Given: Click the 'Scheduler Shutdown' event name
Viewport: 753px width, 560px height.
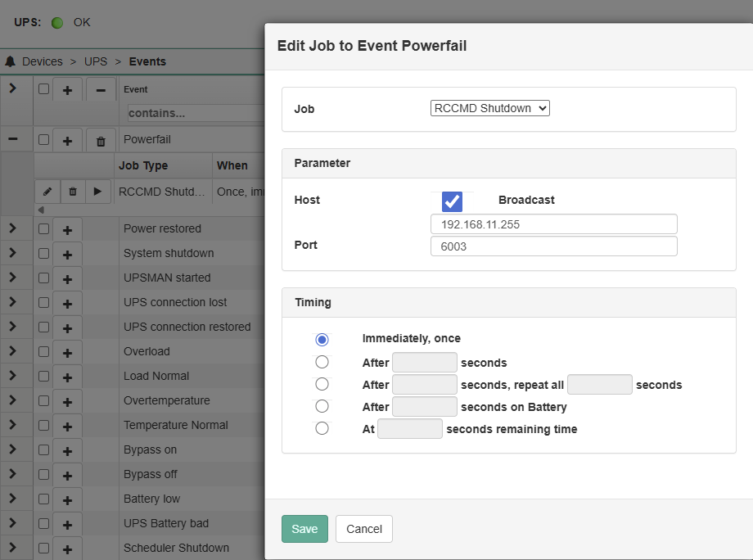Looking at the screenshot, I should (x=176, y=548).
